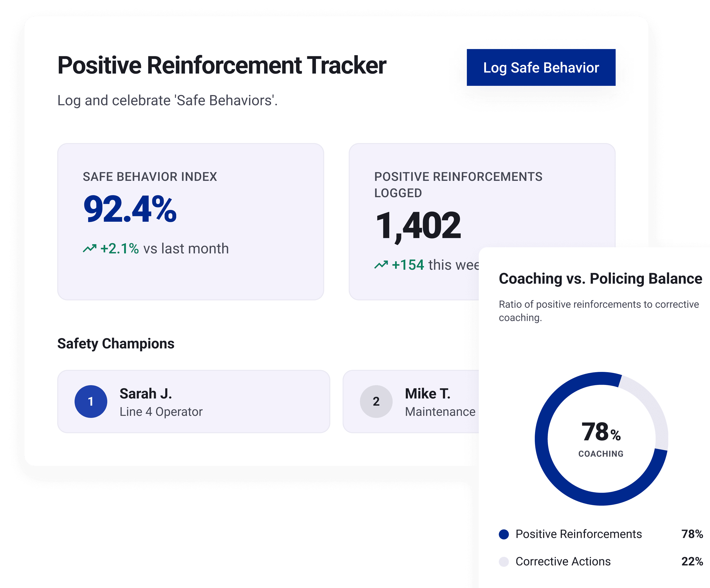Click the grey Corrective Actions legend dot
The image size is (710, 588).
coord(504,562)
